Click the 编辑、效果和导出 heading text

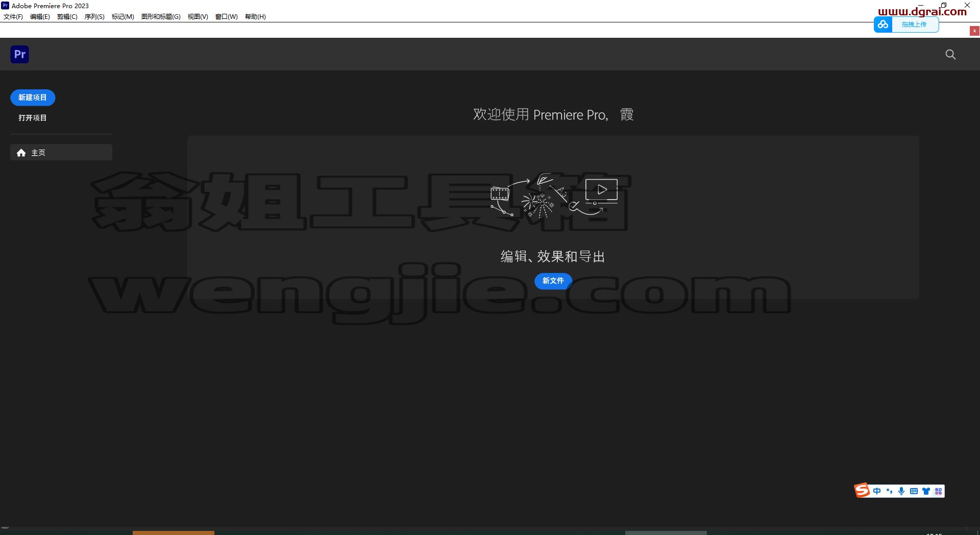[553, 256]
